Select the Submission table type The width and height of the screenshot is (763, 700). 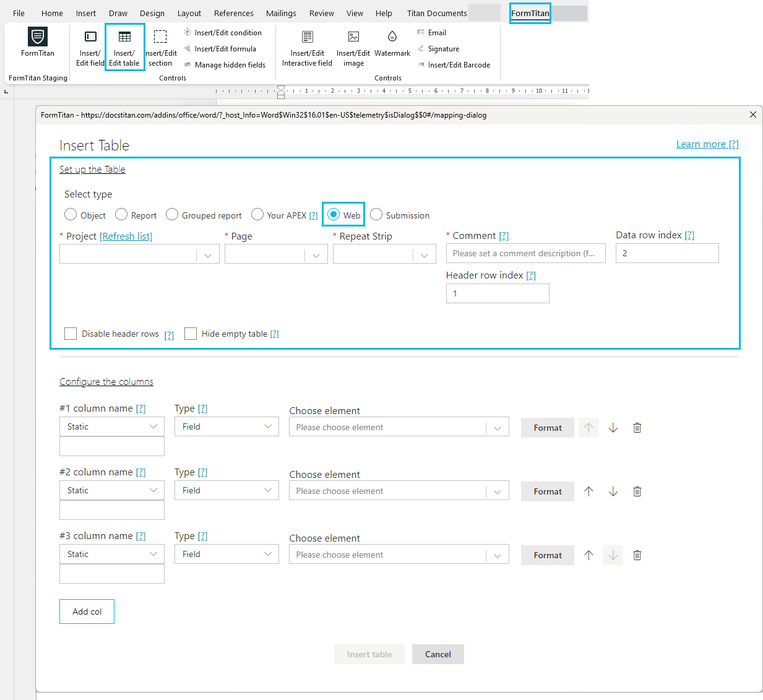coord(376,214)
